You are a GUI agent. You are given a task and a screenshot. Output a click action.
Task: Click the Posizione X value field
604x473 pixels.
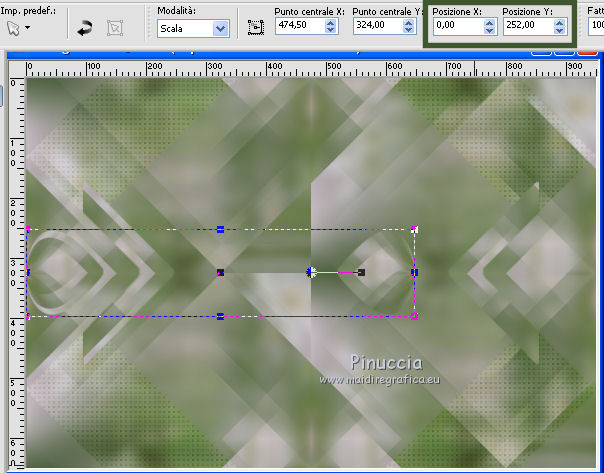point(459,25)
